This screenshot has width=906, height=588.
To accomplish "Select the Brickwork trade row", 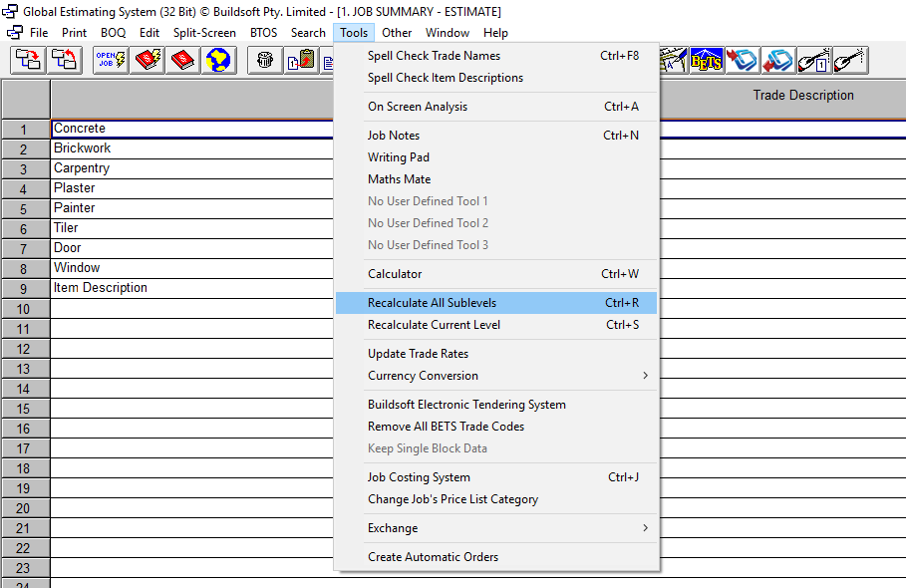I will (x=82, y=148).
